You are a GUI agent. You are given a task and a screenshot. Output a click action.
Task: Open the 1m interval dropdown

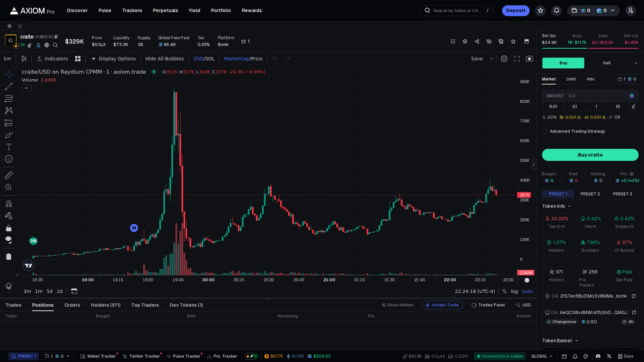[x=7, y=58]
